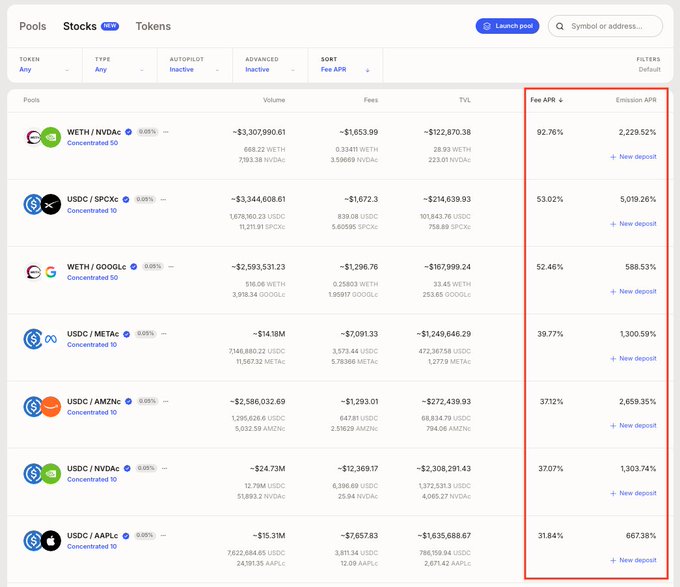Viewport: 680px width, 587px height.
Task: Open the Advanced filter dropdown
Action: (270, 65)
